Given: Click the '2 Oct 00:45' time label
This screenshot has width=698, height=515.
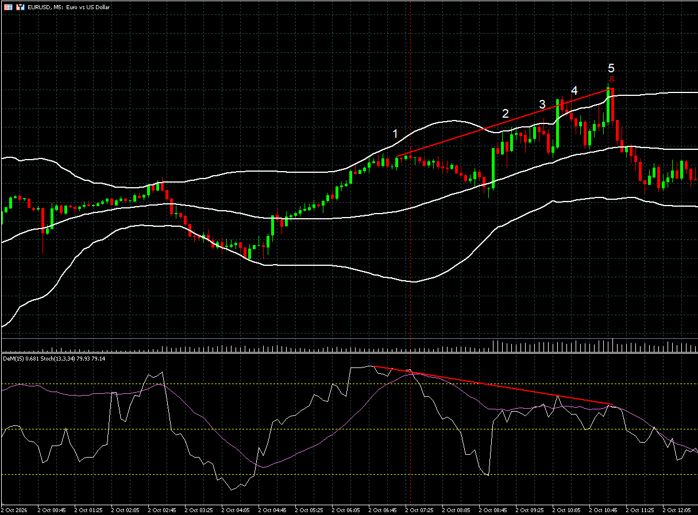Looking at the screenshot, I should tap(52, 510).
